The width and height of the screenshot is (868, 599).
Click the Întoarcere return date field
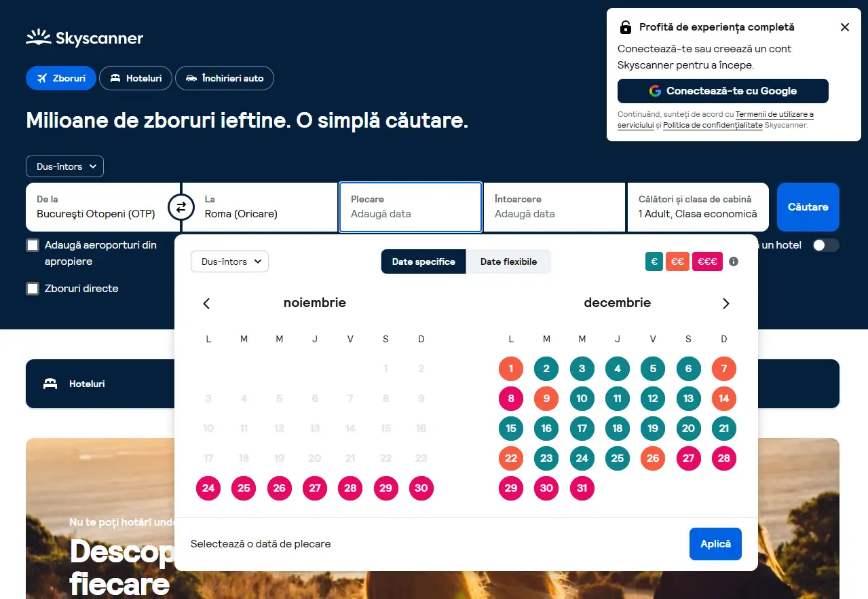pos(554,207)
